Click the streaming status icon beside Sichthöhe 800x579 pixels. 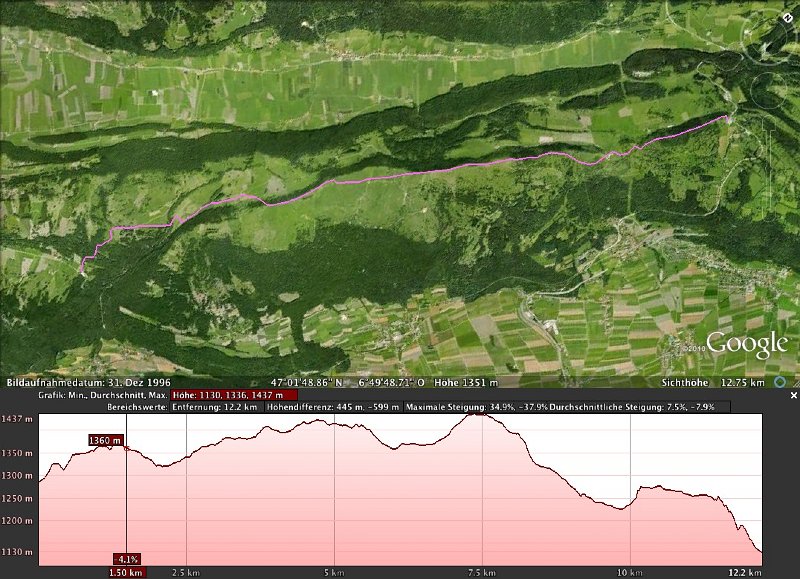coord(792,382)
